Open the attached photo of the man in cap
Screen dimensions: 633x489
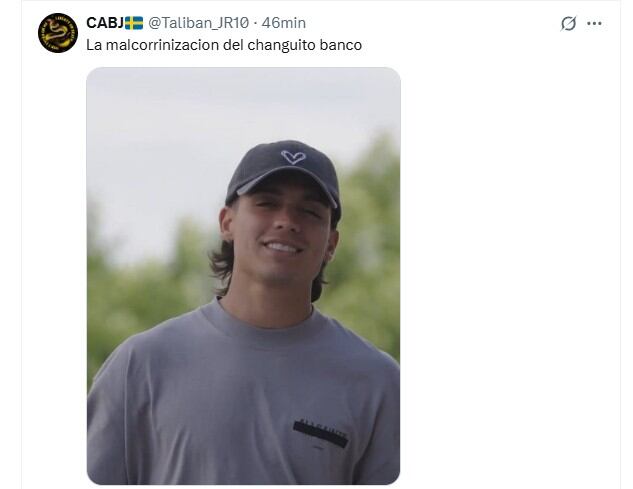coord(243,276)
